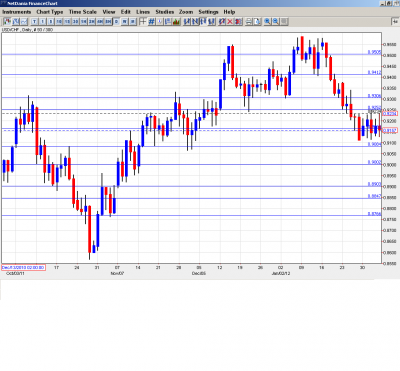
Task: Copy the chart with the page icon
Action: (257, 22)
